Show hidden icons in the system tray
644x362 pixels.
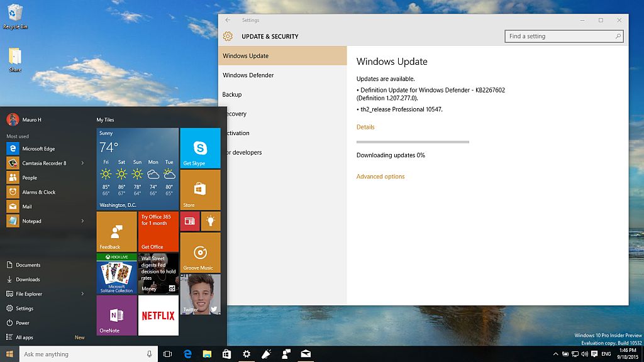[556, 354]
